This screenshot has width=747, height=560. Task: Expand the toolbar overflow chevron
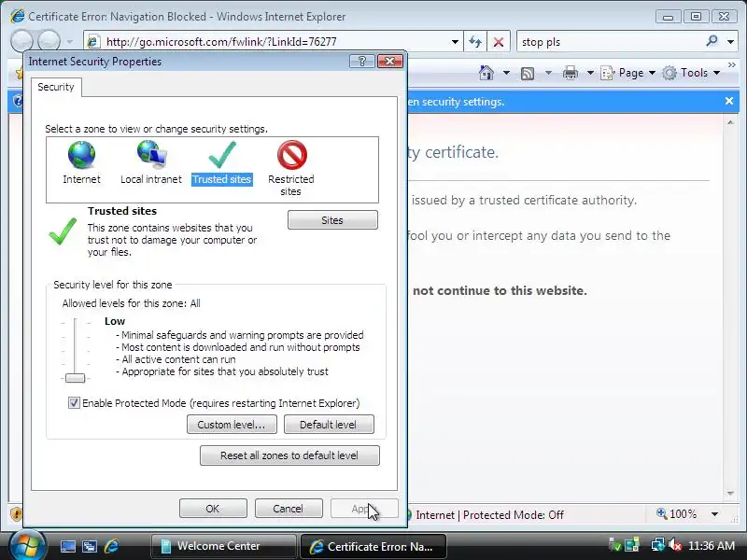point(732,64)
